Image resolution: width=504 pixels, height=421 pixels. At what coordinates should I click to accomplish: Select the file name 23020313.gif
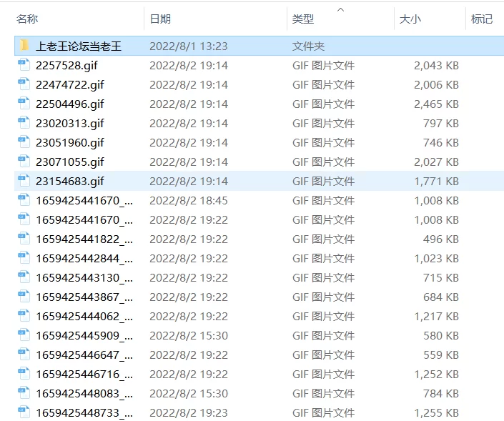70,124
